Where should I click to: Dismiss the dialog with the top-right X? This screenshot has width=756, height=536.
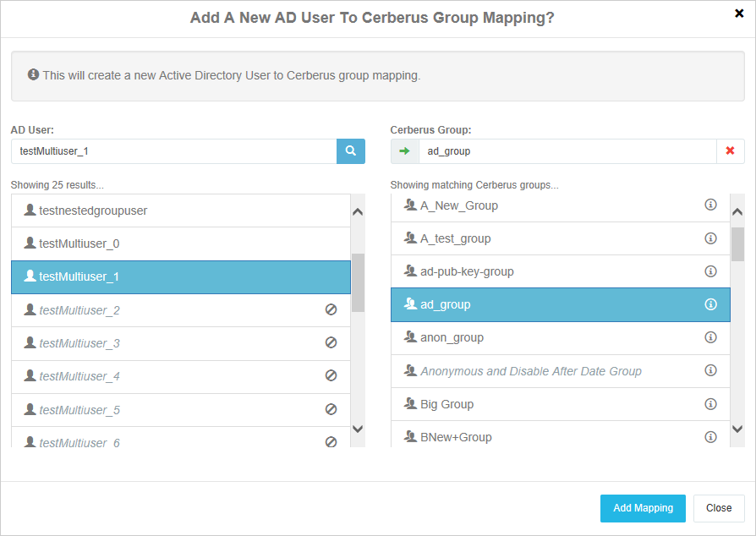coord(739,14)
